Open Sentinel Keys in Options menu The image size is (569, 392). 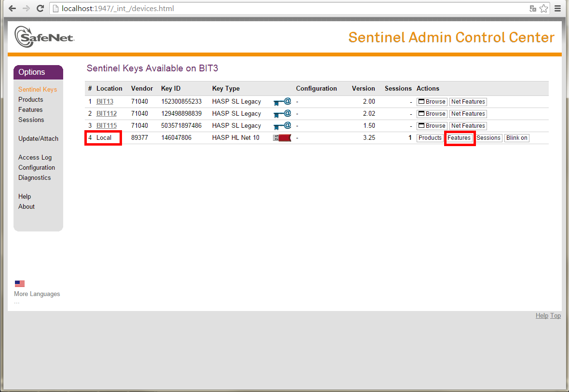pyautogui.click(x=38, y=89)
